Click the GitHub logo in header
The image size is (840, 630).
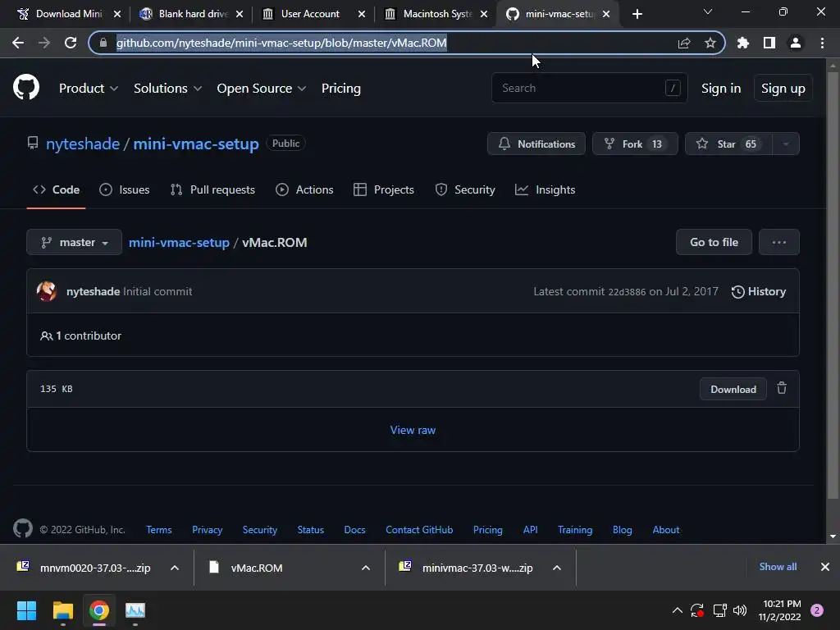tap(25, 88)
